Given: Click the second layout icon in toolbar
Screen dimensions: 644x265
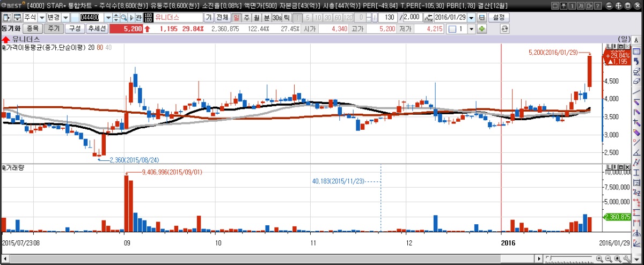Looking at the screenshot, I should [18, 18].
